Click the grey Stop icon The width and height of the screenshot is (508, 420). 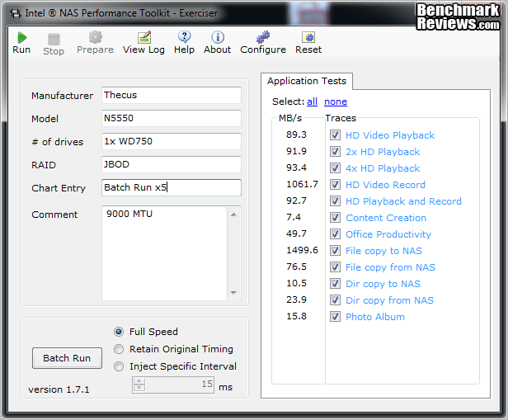point(54,40)
